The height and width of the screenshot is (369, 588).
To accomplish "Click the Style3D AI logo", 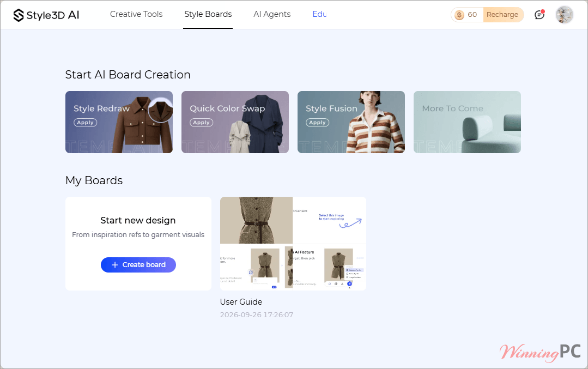I will [46, 15].
